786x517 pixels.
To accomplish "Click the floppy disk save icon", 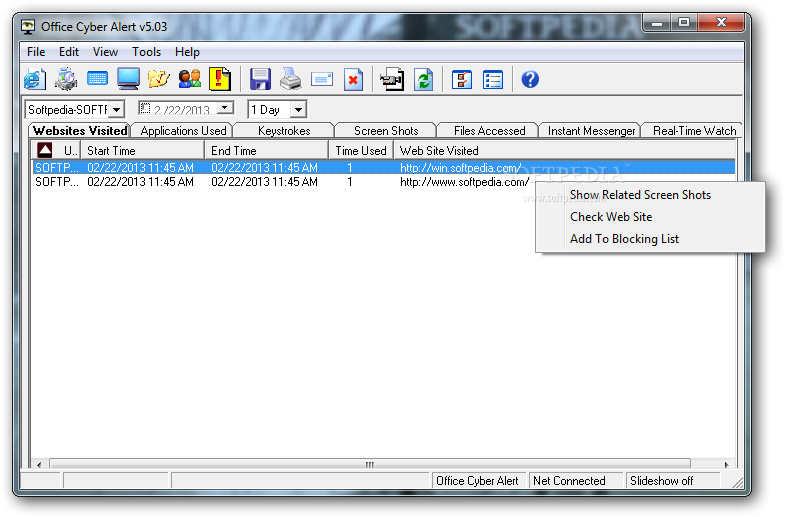I will (260, 79).
